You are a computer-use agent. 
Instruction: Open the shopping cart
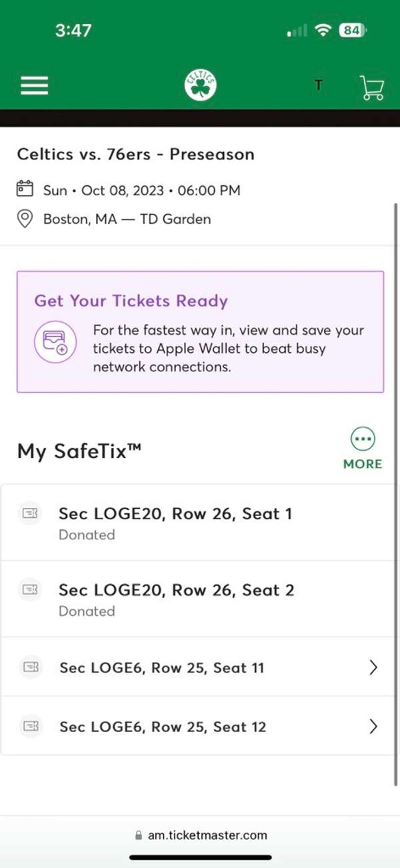point(371,87)
